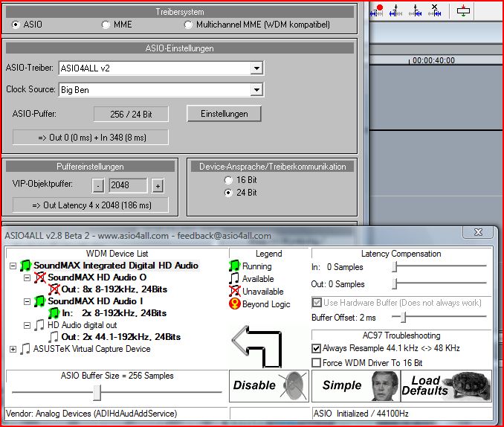Click the record-marker toolbar icon with red dot

tap(377, 10)
